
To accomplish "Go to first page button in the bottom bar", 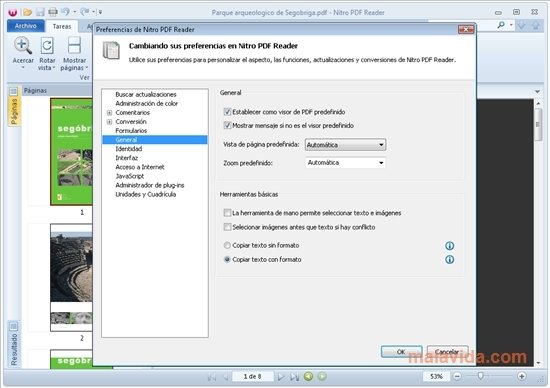I will pos(212,377).
